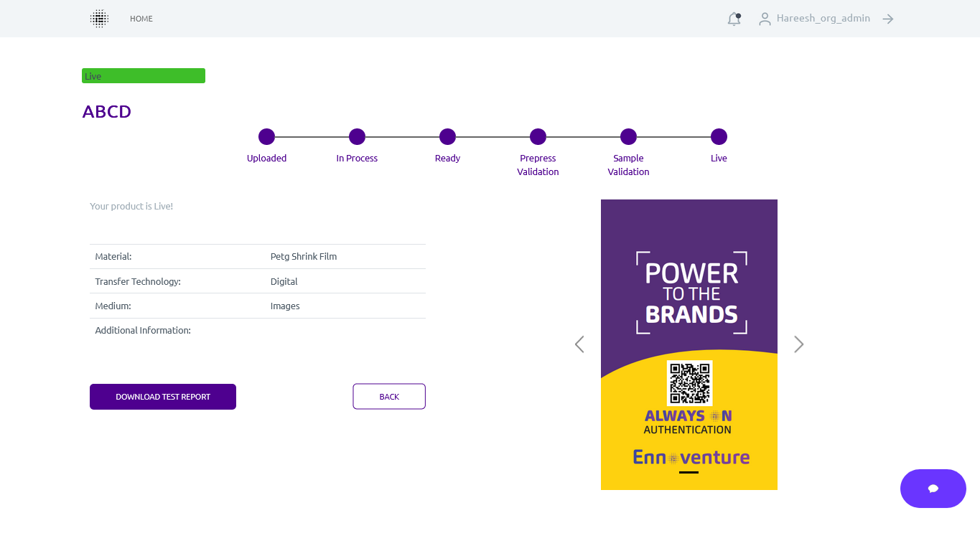Open Hareesh_org_admin account menu
The width and height of the screenshot is (980, 551).
[823, 19]
